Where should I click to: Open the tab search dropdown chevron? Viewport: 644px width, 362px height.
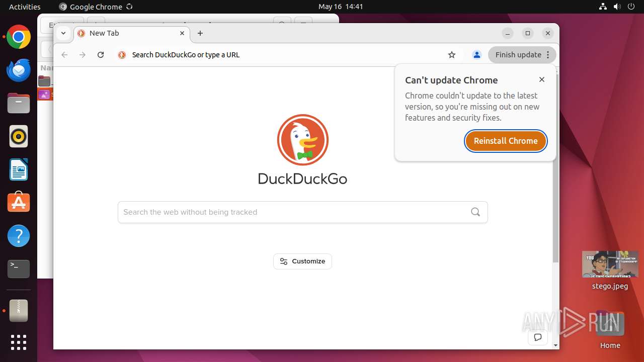click(63, 33)
